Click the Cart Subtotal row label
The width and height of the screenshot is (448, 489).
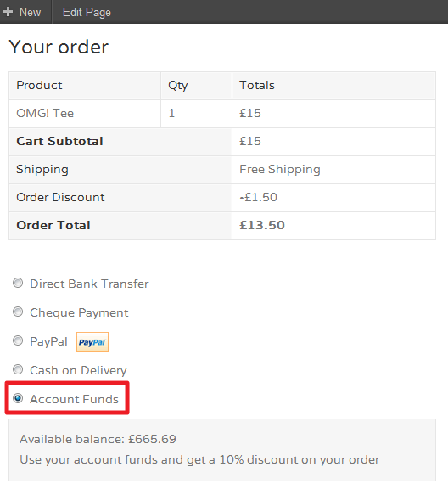(x=59, y=141)
